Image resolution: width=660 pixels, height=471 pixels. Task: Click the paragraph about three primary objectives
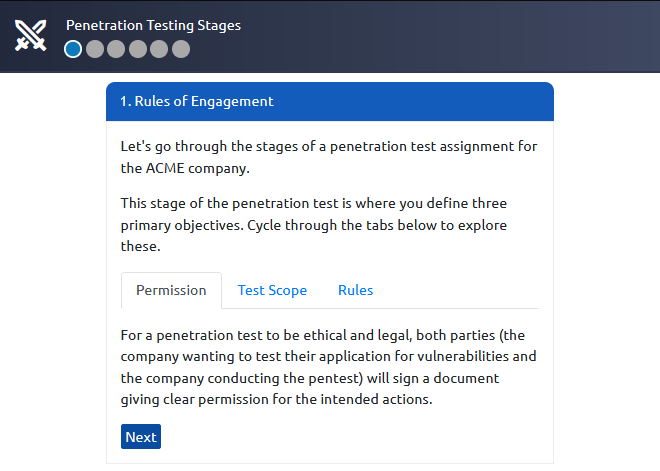314,225
